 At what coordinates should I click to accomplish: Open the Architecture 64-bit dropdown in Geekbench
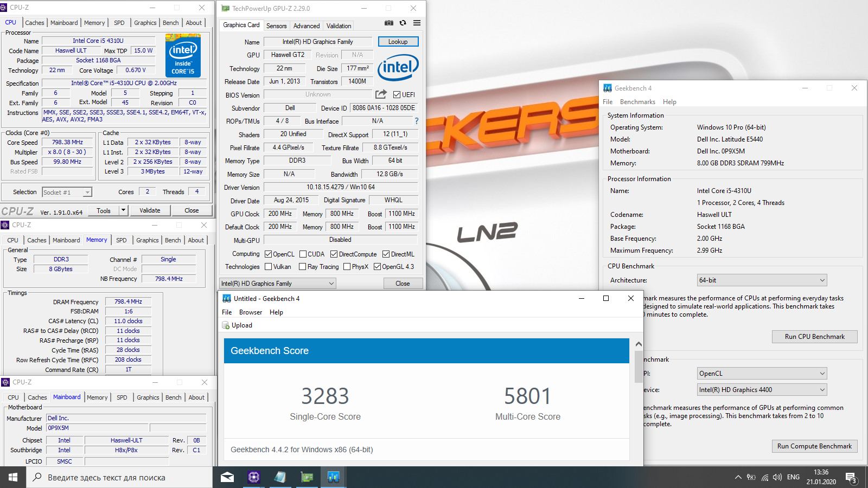pyautogui.click(x=762, y=280)
